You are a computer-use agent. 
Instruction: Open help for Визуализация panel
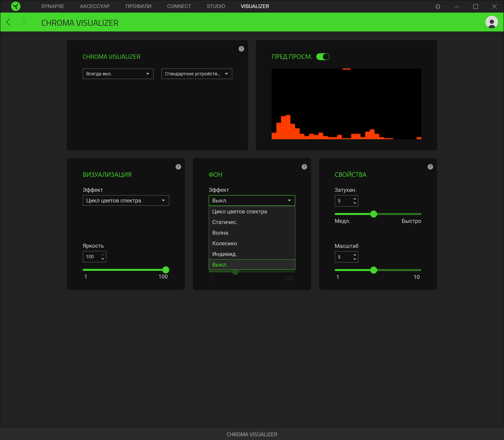[x=178, y=167]
